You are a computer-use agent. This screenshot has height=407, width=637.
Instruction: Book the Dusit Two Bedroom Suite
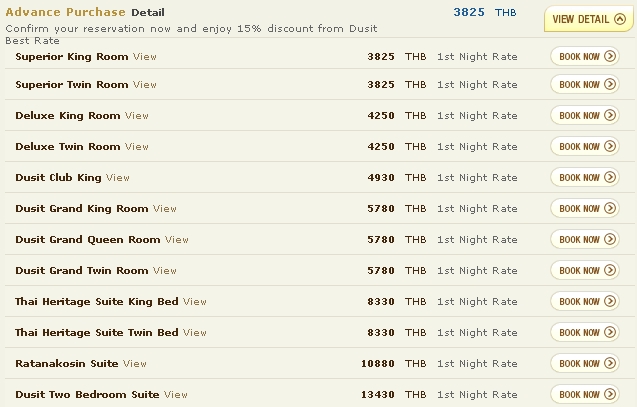[585, 395]
